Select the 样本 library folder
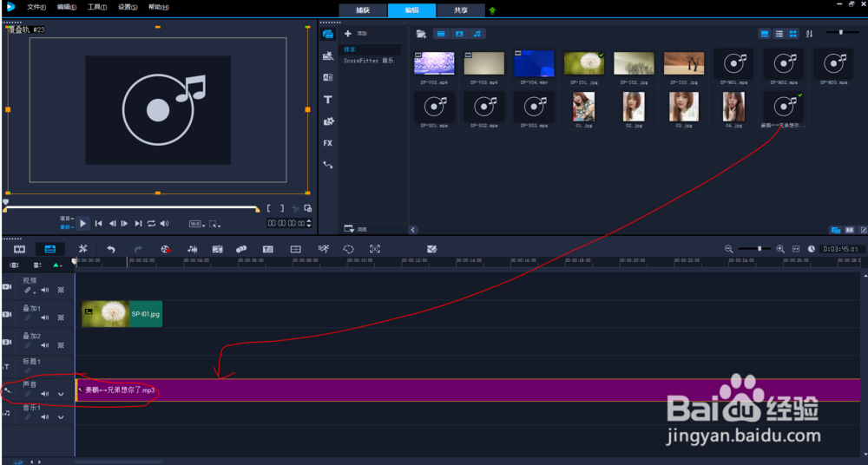This screenshot has width=868, height=465. pos(369,49)
